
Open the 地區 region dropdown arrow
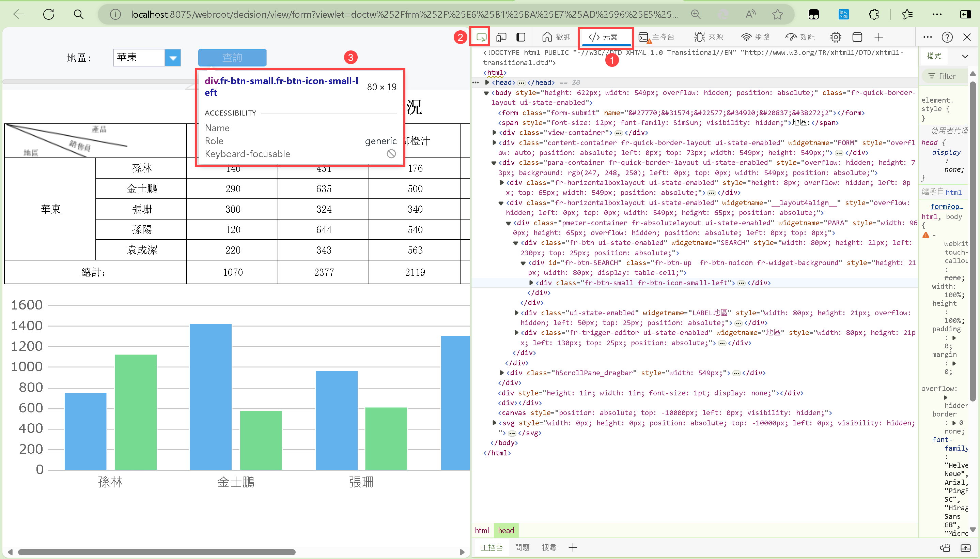173,58
